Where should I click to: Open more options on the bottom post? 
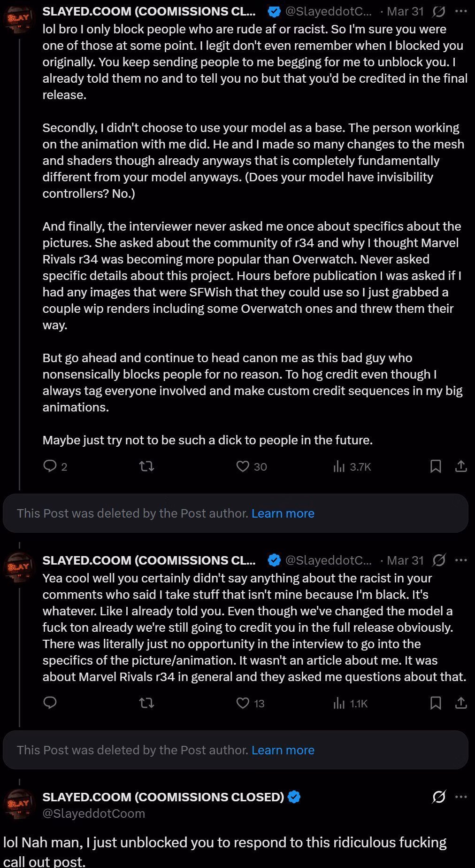click(x=461, y=797)
